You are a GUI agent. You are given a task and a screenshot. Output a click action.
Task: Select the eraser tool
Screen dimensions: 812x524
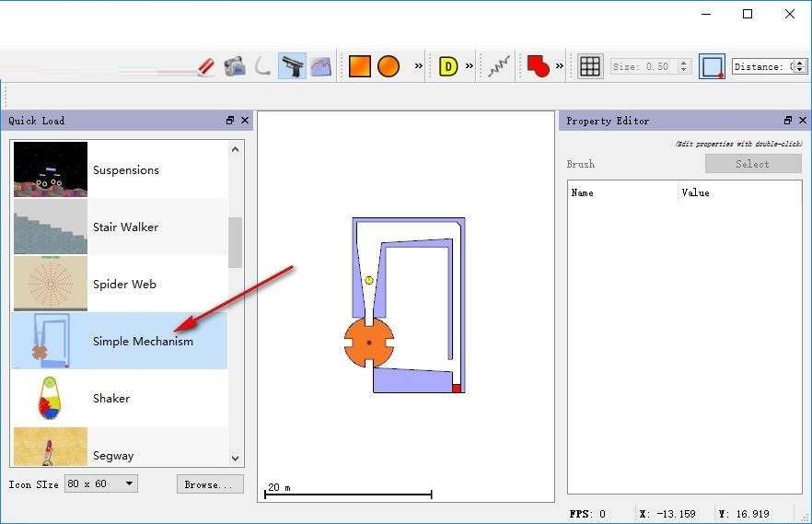pos(205,67)
